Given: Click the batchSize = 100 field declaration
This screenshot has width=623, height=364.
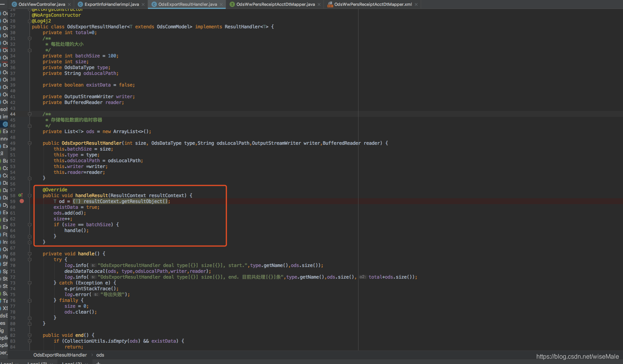Looking at the screenshot, I should [80, 56].
